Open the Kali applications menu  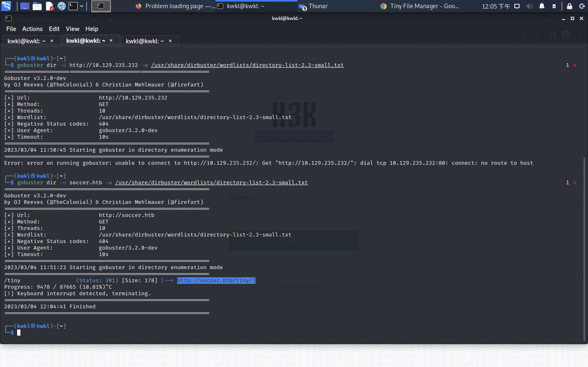click(6, 6)
